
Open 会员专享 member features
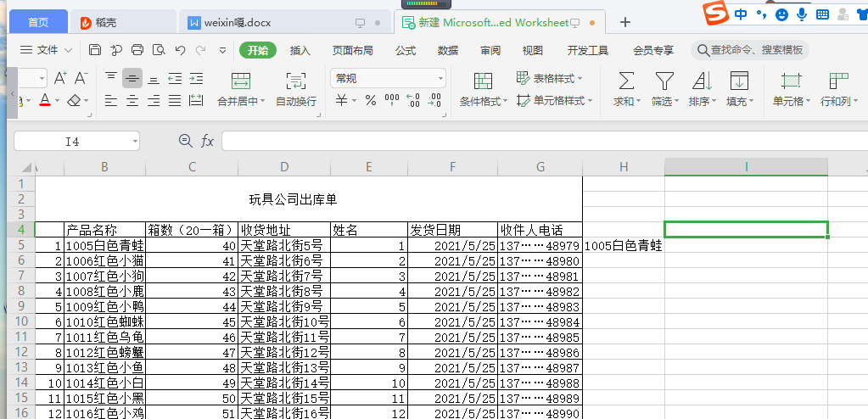click(x=653, y=50)
